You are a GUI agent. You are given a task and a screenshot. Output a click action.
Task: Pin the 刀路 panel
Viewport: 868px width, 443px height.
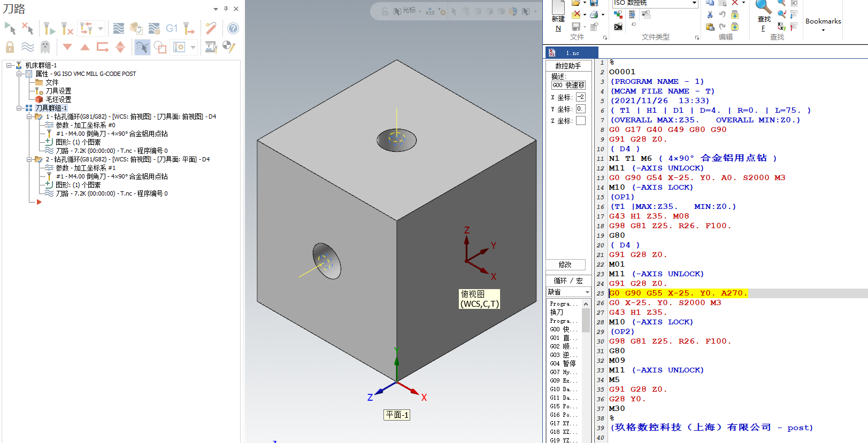[226, 9]
